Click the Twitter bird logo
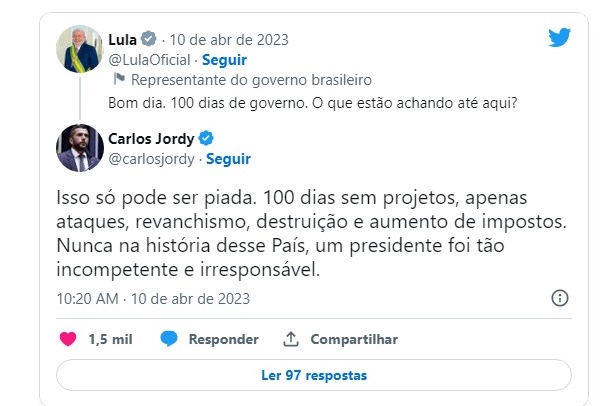 [x=559, y=38]
